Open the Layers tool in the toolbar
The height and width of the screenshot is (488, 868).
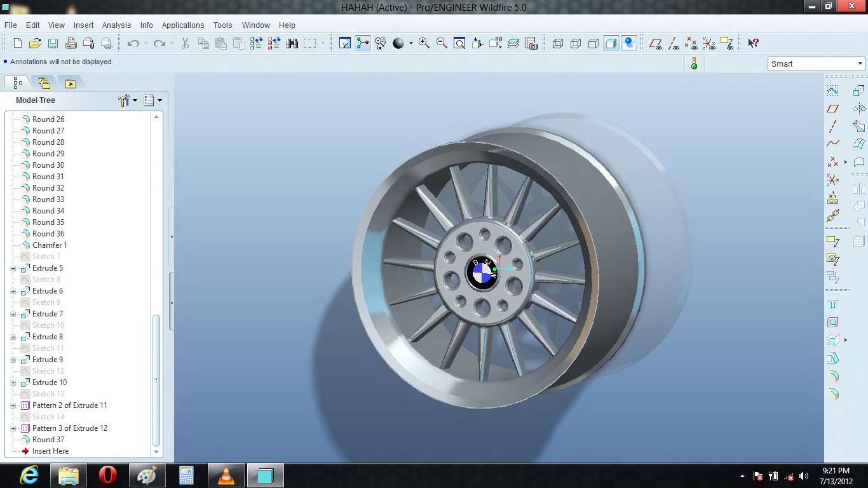click(x=513, y=43)
